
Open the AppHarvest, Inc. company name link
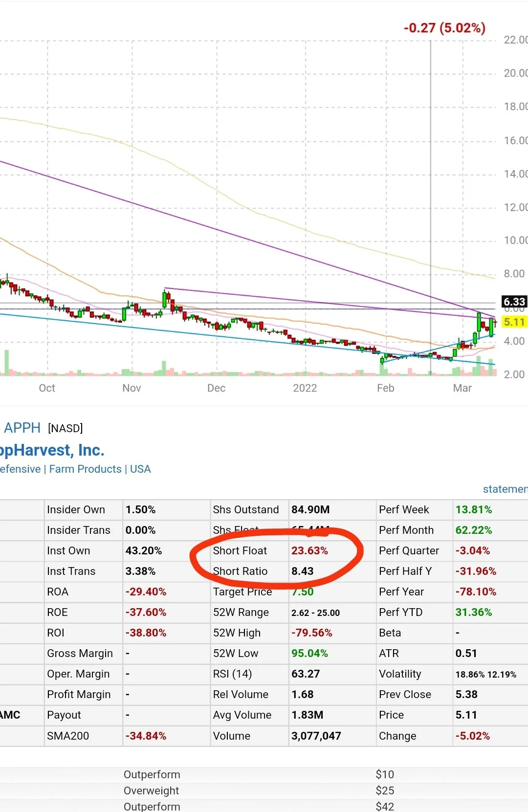(52, 450)
